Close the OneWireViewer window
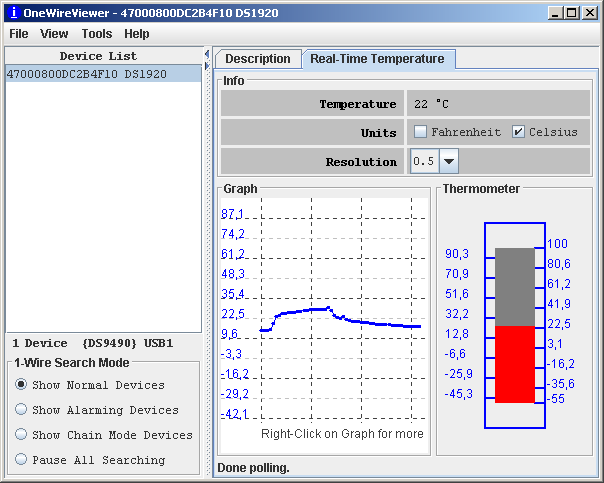The width and height of the screenshot is (604, 483). click(590, 13)
